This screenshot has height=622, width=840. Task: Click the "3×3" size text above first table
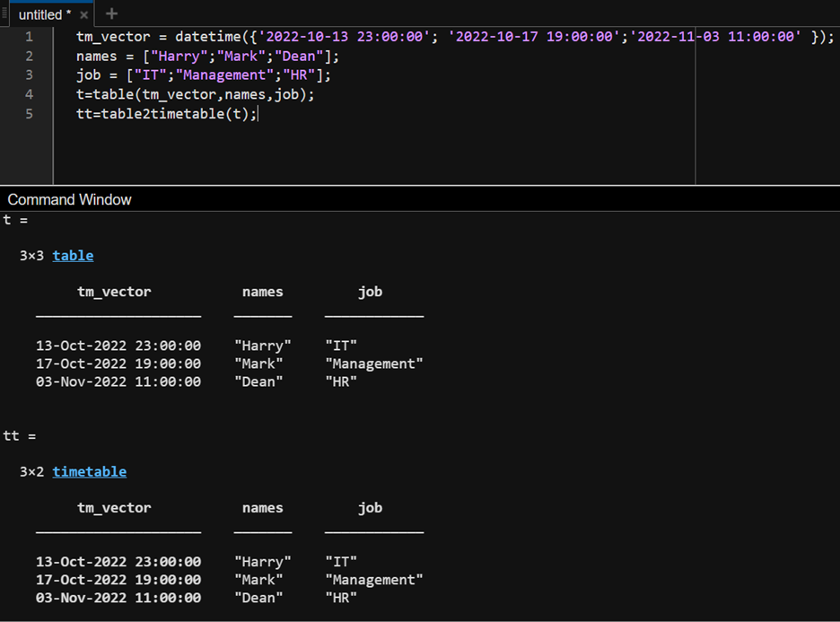[x=31, y=255]
